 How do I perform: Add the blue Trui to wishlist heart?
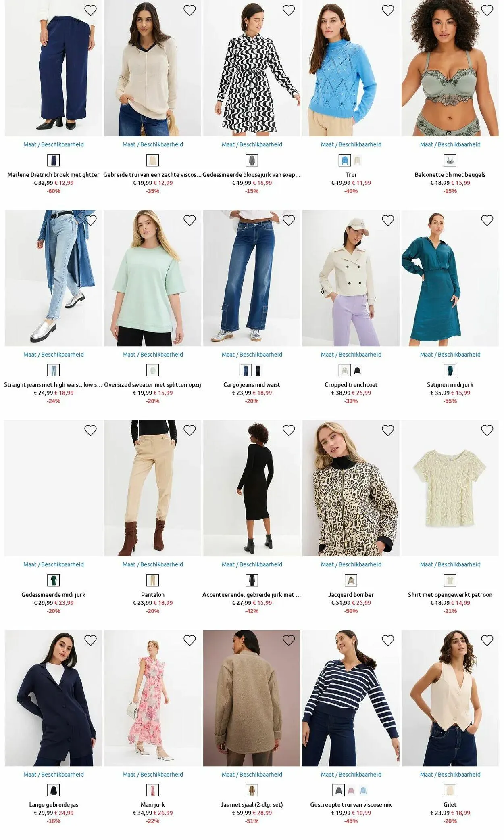pos(388,10)
